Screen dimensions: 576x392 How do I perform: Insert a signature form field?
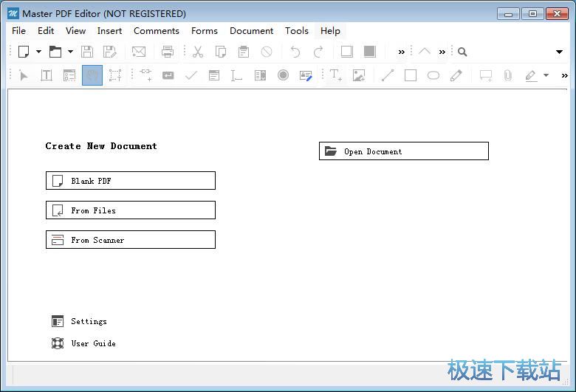pyautogui.click(x=306, y=75)
